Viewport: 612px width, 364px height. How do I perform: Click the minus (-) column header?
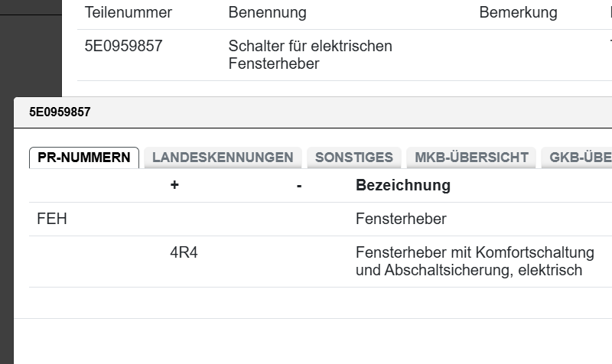click(x=299, y=185)
